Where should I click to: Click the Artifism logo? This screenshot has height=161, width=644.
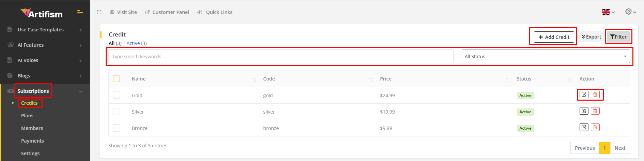click(42, 13)
